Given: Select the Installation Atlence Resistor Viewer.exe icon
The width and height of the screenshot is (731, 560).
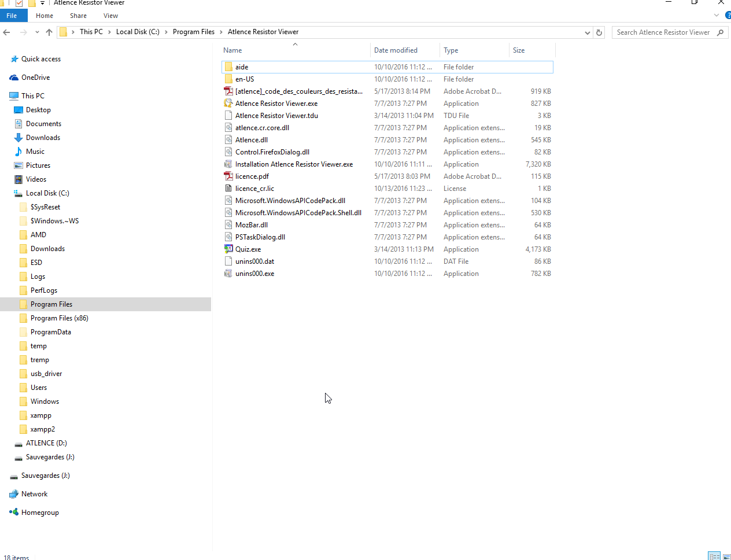Looking at the screenshot, I should pos(228,164).
